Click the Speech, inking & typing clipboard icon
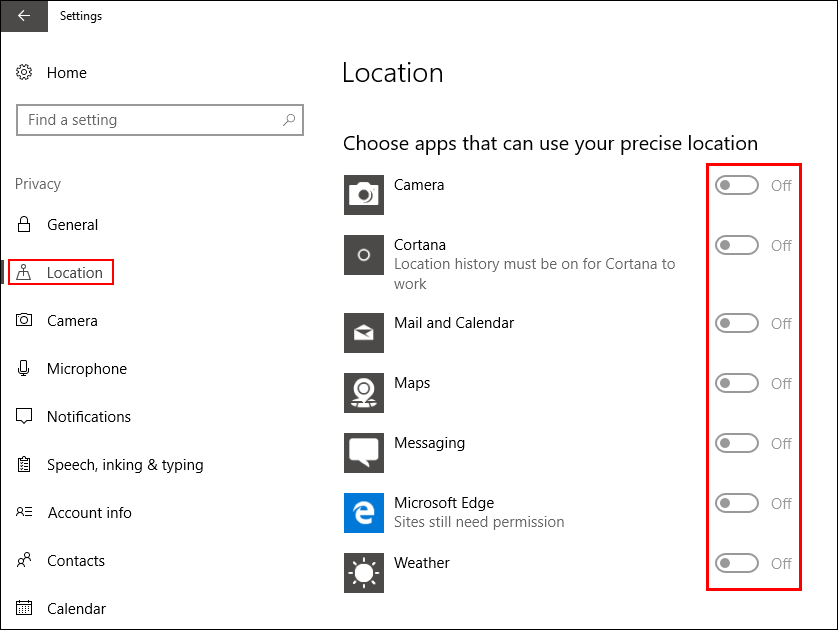 click(x=24, y=464)
